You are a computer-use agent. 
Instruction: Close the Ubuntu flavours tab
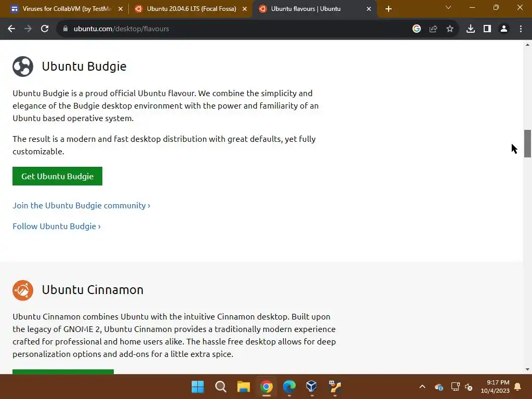pos(369,9)
